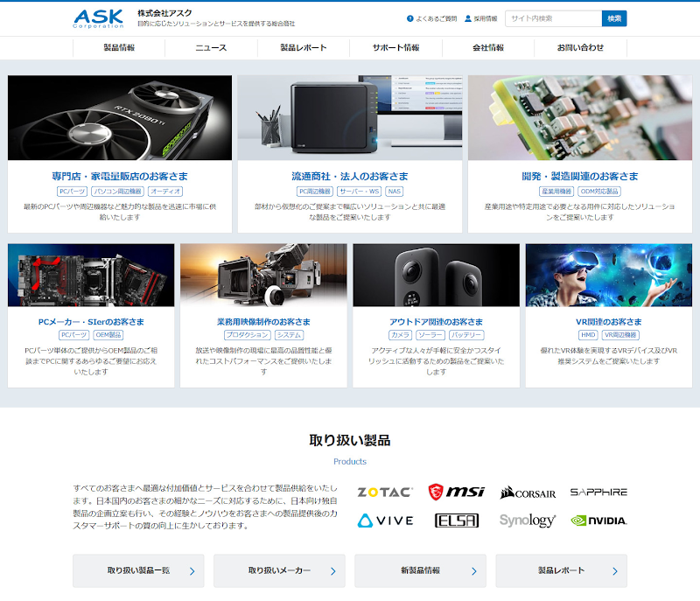Open the サポート情報 menu item
Image resolution: width=700 pixels, height=601 pixels.
click(396, 48)
